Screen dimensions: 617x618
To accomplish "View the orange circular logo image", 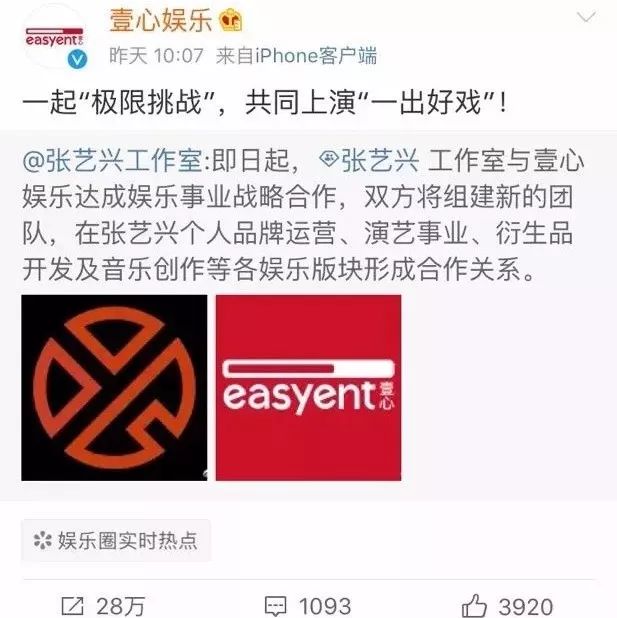I will (x=114, y=387).
